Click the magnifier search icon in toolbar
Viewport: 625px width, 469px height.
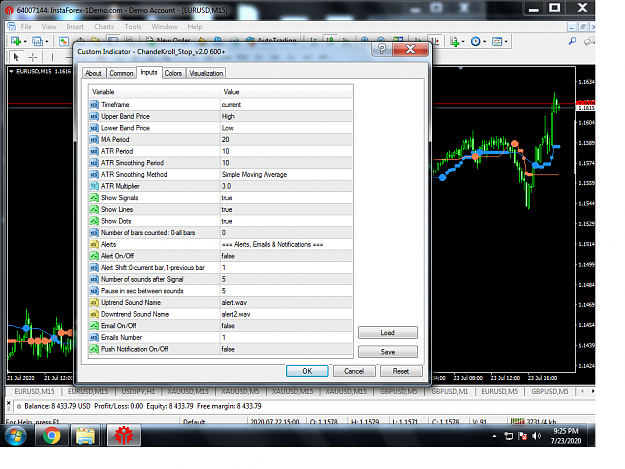point(572,41)
